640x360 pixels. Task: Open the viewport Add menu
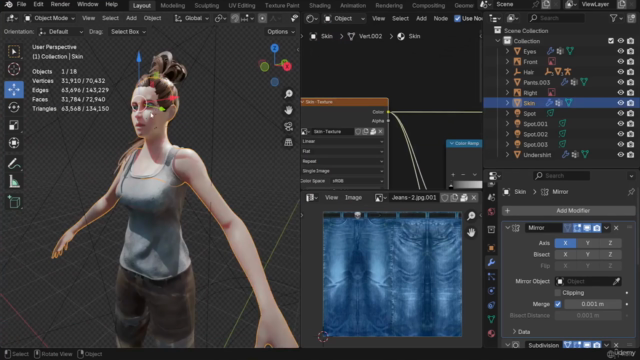click(x=131, y=18)
